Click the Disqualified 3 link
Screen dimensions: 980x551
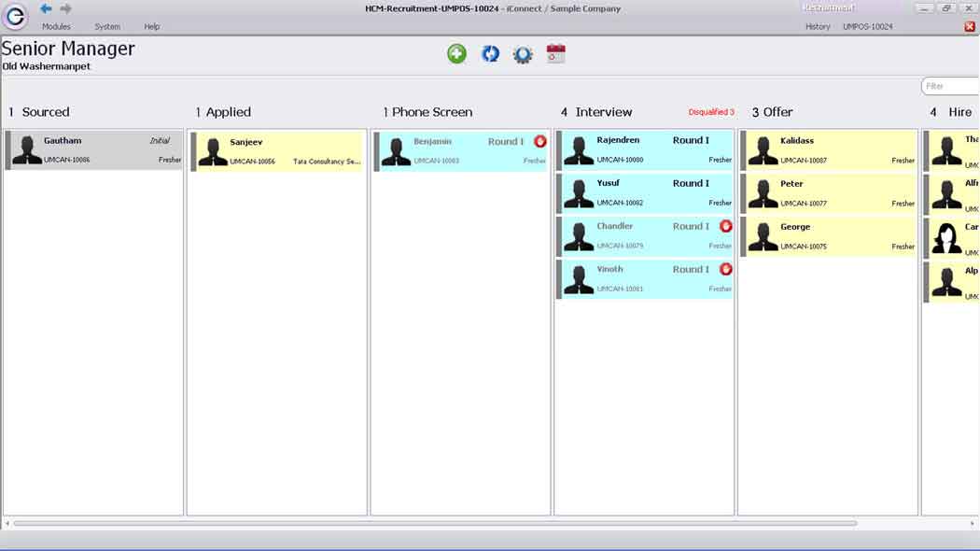click(711, 112)
